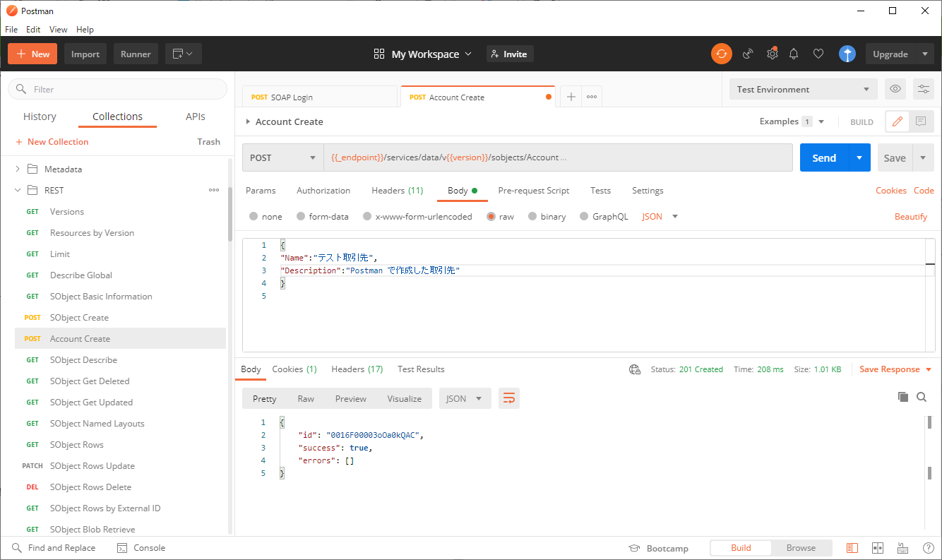
Task: Open the comments icon beside pencil
Action: click(921, 121)
